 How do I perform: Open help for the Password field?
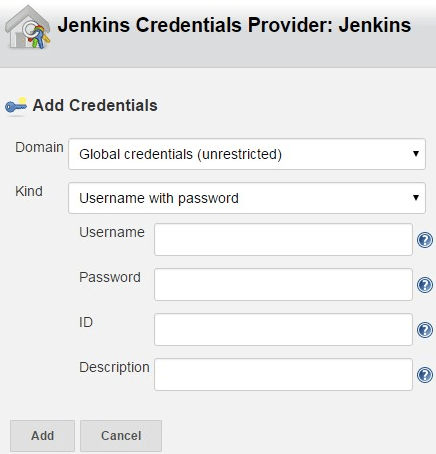tap(425, 285)
